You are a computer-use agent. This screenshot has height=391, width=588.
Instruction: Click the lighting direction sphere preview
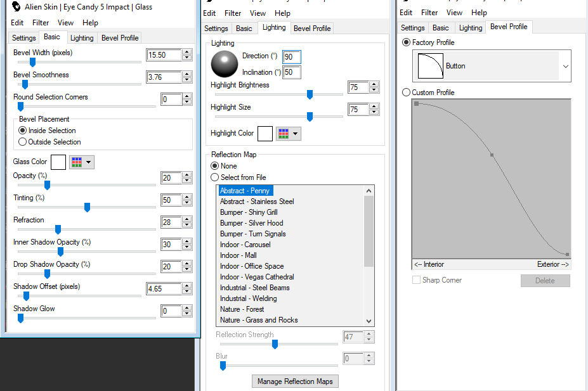[225, 64]
